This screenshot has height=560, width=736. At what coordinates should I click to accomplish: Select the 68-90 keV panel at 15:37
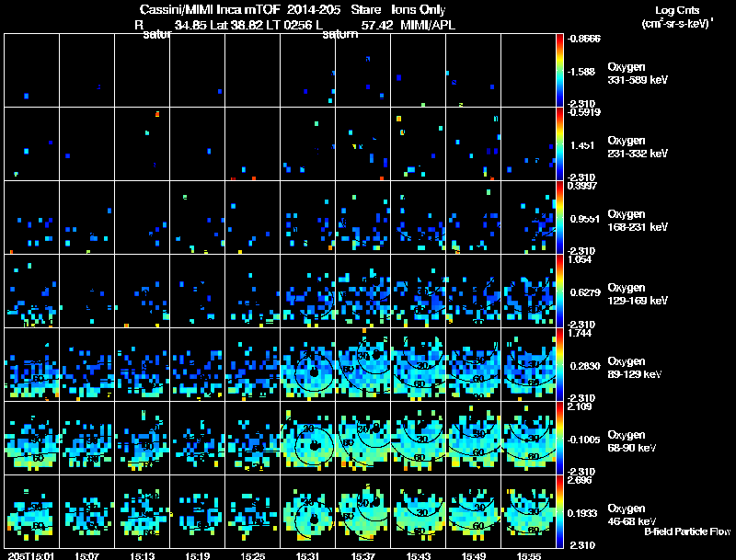[363, 438]
